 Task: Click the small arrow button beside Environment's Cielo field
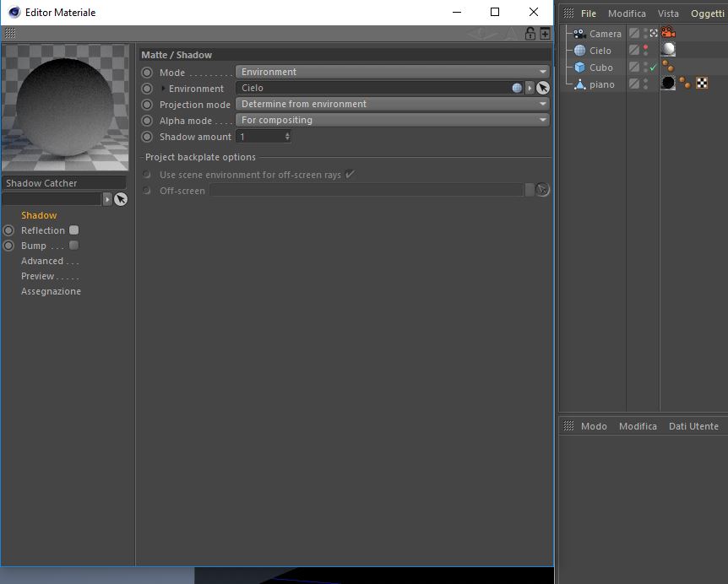point(530,88)
